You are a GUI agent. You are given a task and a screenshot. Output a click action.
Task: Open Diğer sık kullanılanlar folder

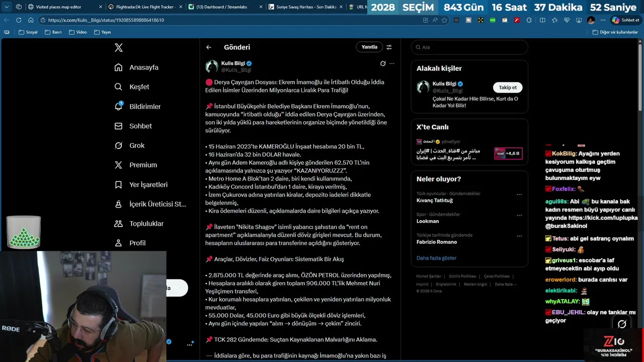pos(615,32)
